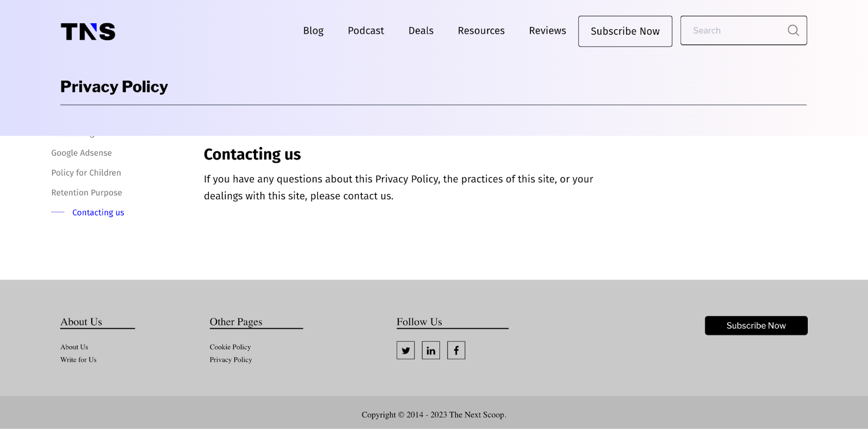
Task: Go to the Podcast page
Action: click(x=366, y=31)
